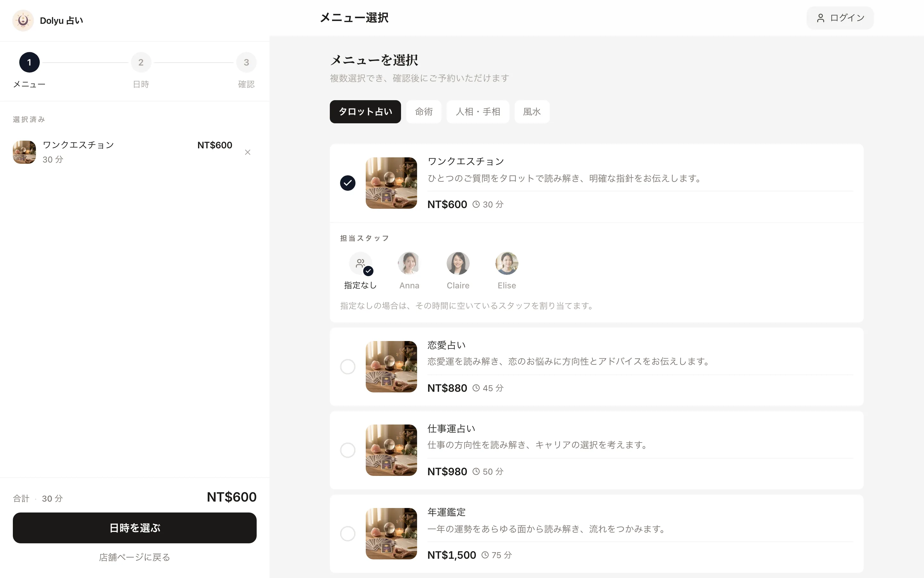Click clock icon next to 50 分
The height and width of the screenshot is (578, 924).
click(476, 471)
